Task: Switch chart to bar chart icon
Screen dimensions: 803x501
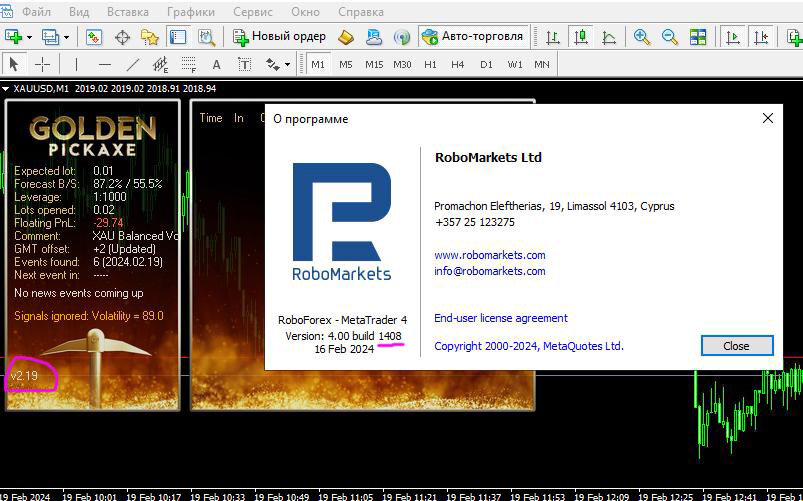Action: [553, 37]
